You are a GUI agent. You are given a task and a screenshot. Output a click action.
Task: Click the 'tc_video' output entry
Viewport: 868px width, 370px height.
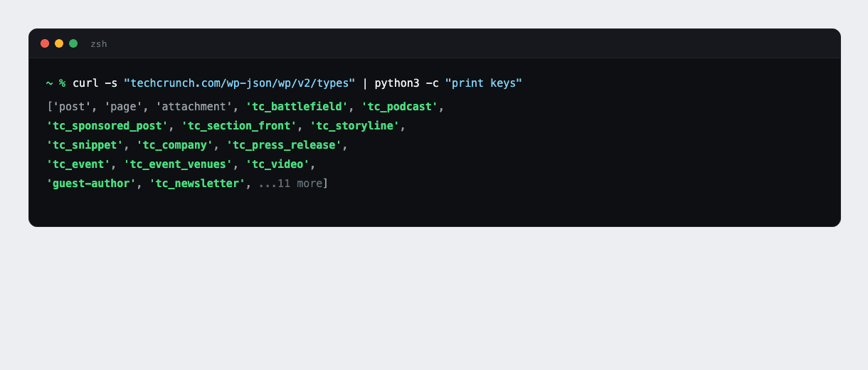coord(277,164)
